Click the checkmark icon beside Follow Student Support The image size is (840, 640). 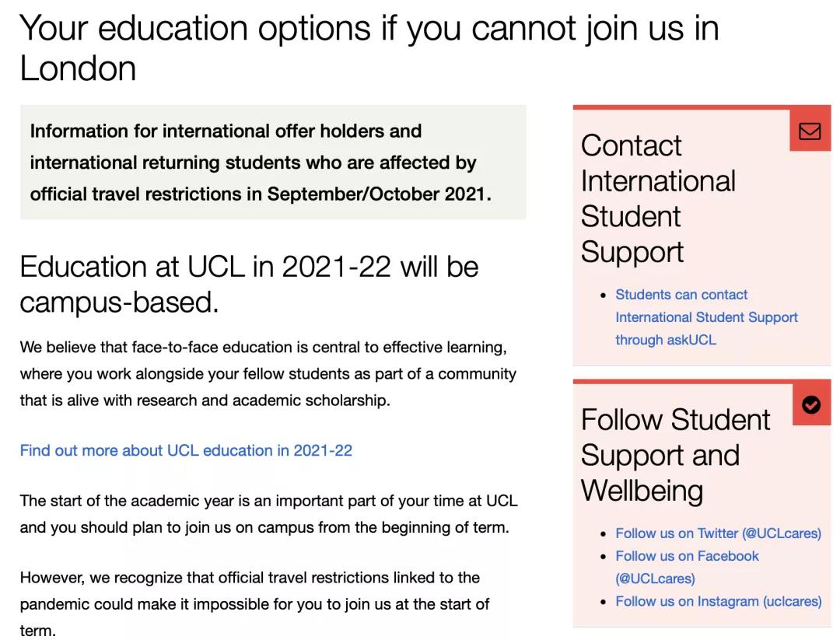(810, 404)
